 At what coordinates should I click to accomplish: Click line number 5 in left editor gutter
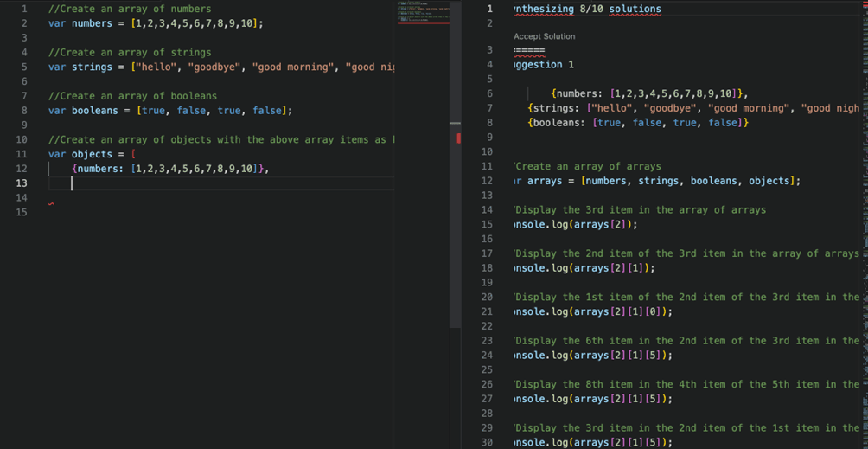(x=24, y=67)
